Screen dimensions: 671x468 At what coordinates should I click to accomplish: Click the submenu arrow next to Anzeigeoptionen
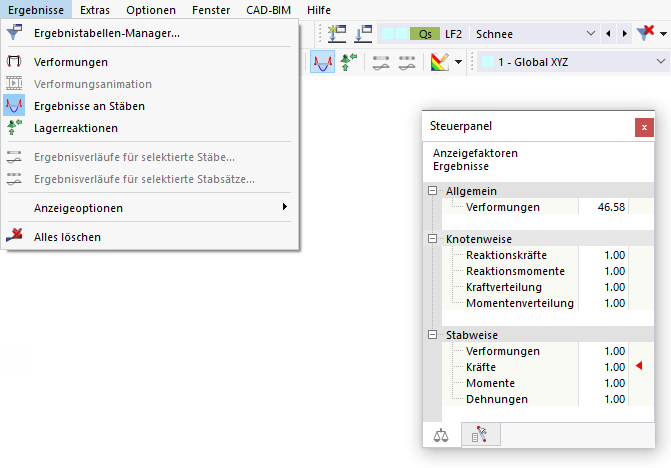click(x=285, y=207)
